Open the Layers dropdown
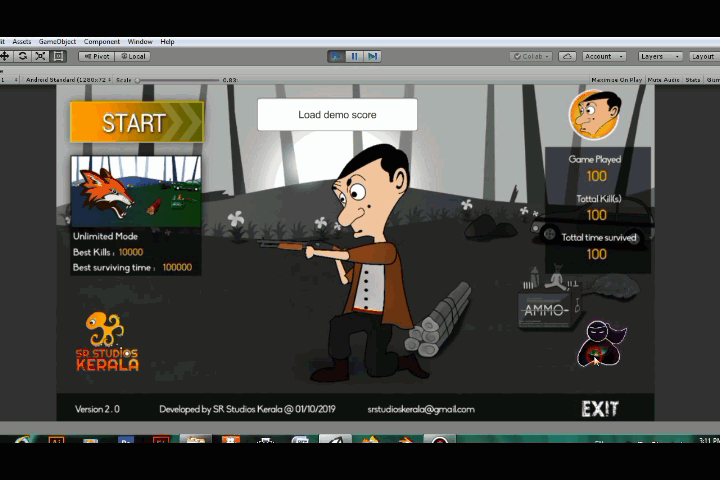This screenshot has height=480, width=720. pyautogui.click(x=660, y=56)
